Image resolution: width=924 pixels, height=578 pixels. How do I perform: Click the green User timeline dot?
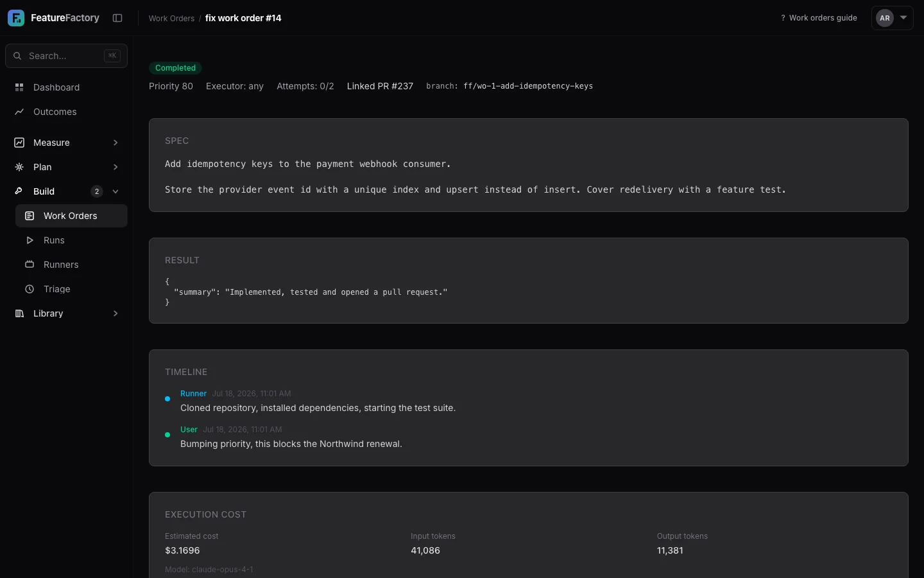pos(167,435)
